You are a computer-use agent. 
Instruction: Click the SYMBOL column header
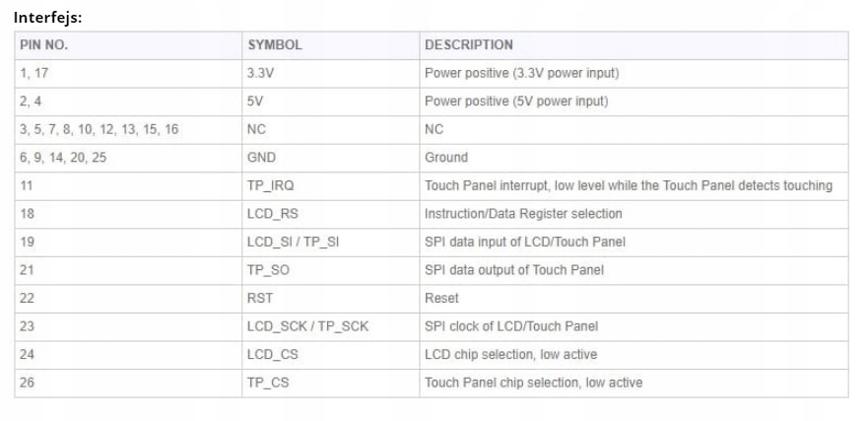[275, 45]
